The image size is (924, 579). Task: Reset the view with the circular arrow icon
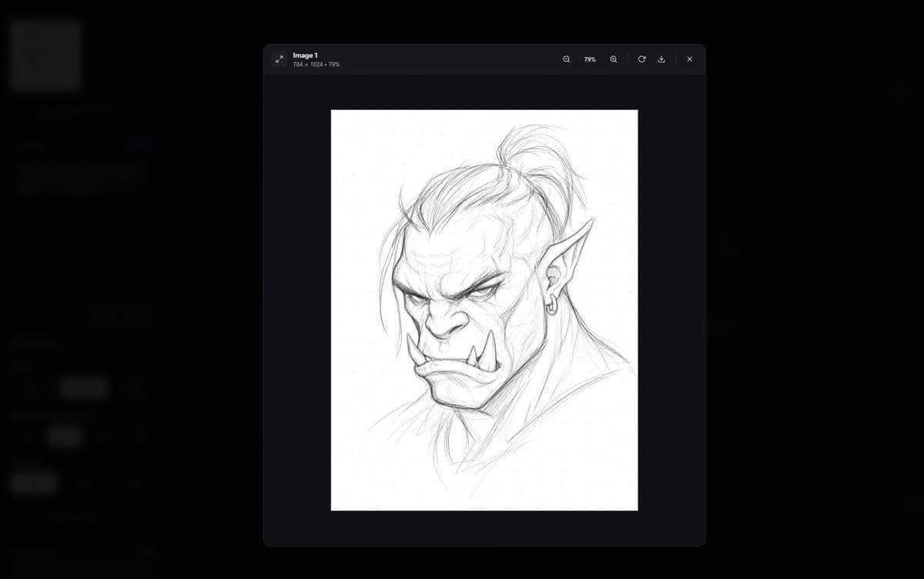point(641,59)
